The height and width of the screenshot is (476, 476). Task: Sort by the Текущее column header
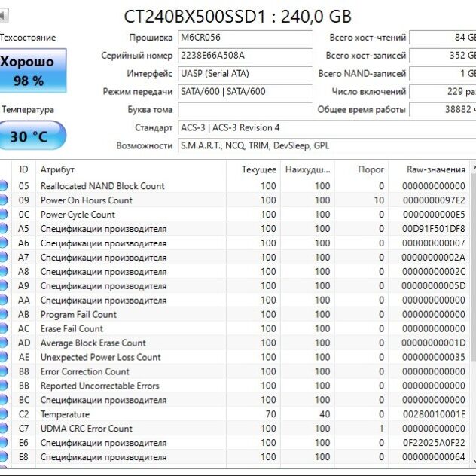[253, 169]
